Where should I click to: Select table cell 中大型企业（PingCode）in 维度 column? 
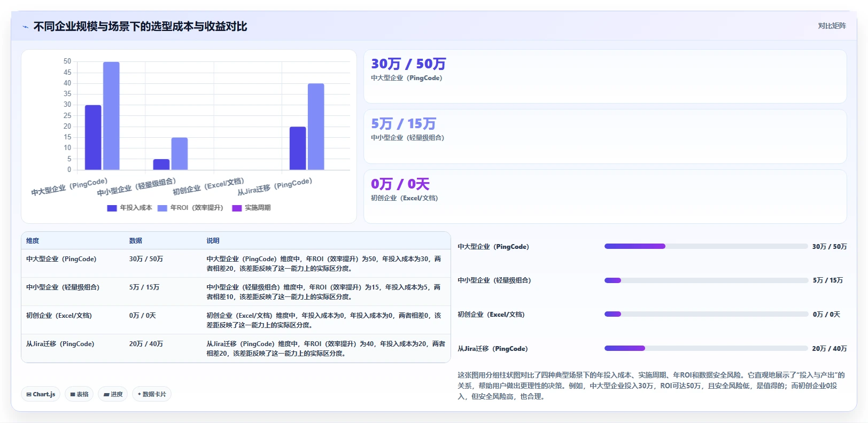click(61, 259)
